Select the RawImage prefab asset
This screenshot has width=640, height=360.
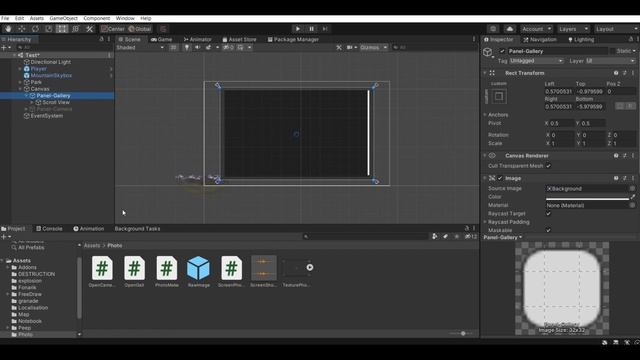[198, 271]
